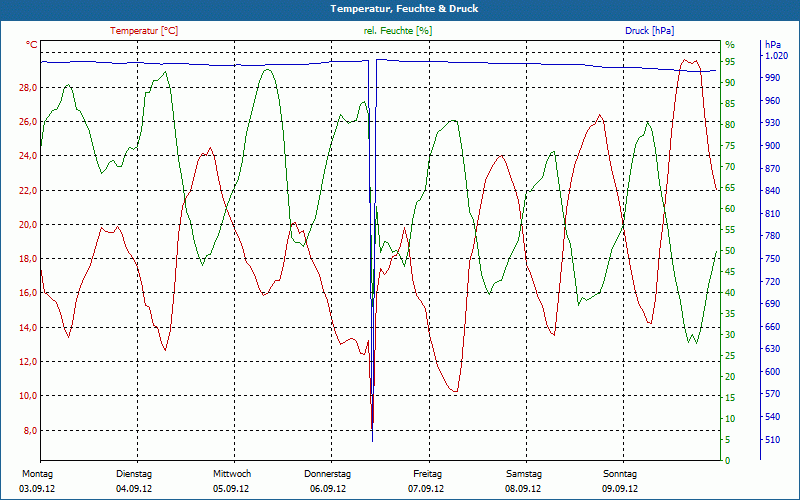The height and width of the screenshot is (500, 800).
Task: Click the date '04.09.12'
Action: pyautogui.click(x=134, y=489)
